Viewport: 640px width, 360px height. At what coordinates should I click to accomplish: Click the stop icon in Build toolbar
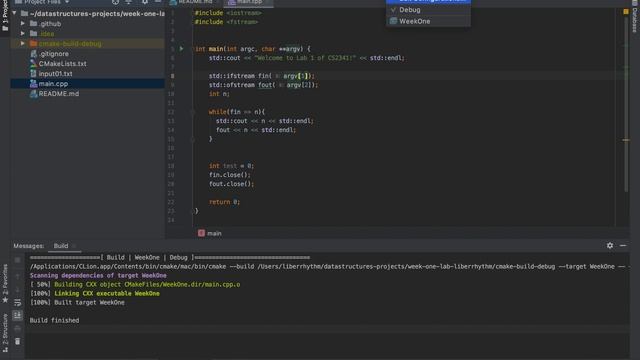click(x=18, y=260)
